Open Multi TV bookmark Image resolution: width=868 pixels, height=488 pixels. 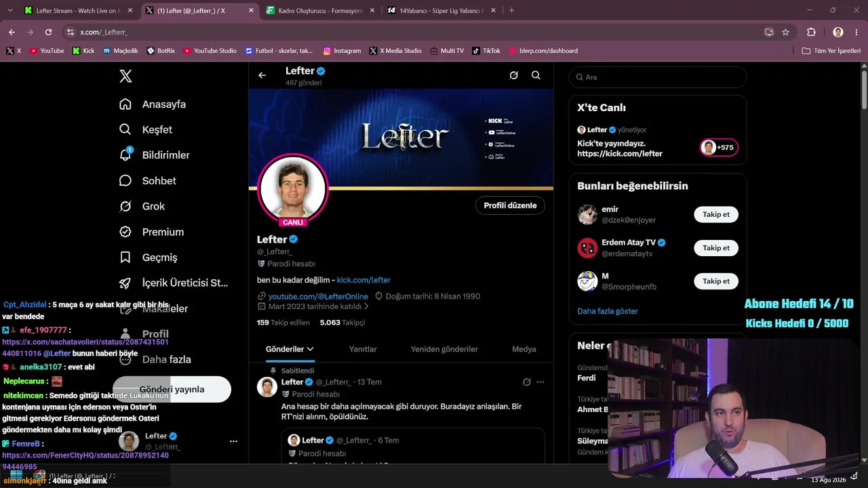[x=446, y=51]
